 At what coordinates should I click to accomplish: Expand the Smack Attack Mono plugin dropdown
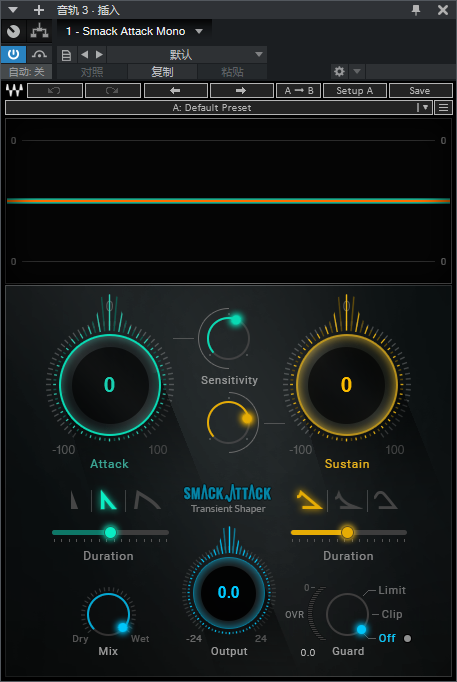[x=199, y=31]
